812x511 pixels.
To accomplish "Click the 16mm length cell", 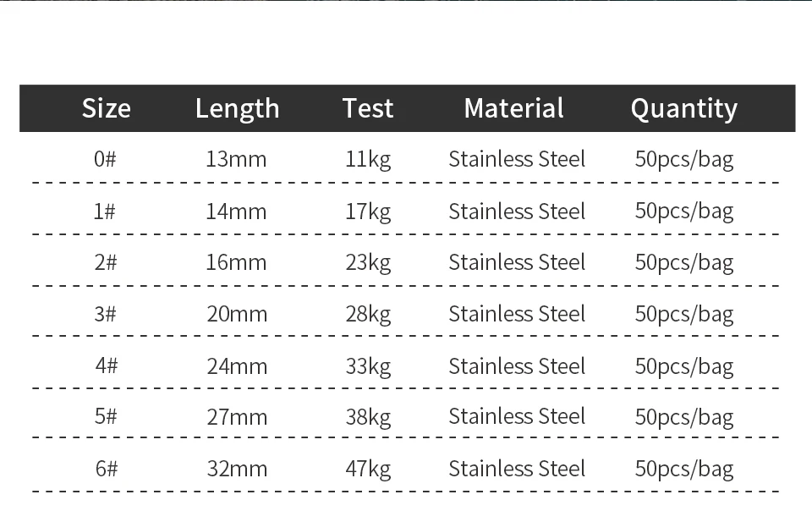I will [x=236, y=262].
